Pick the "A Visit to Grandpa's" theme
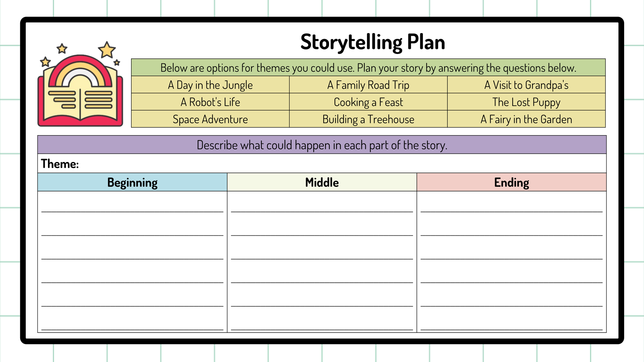644x362 pixels. [x=526, y=85]
